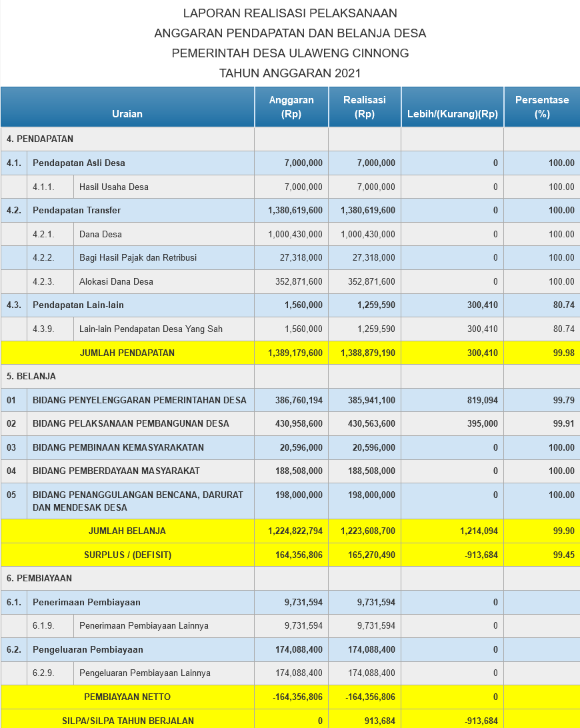This screenshot has height=728, width=580.
Task: Click SILPA/SiLPA TAHUN BERJALAN label
Action: coord(128,721)
